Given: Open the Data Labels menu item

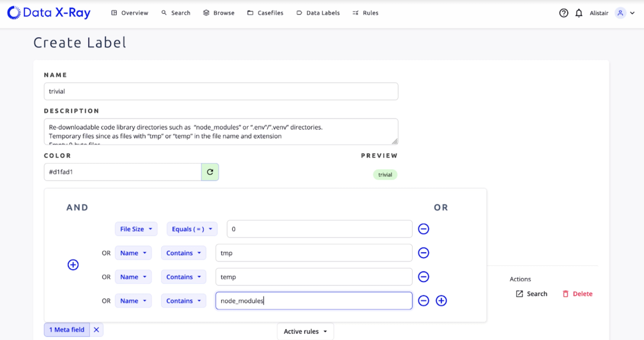Looking at the screenshot, I should (318, 13).
